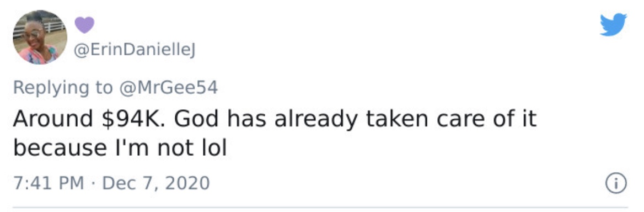Click the divider line below tweet
644x212 pixels.
[320, 208]
